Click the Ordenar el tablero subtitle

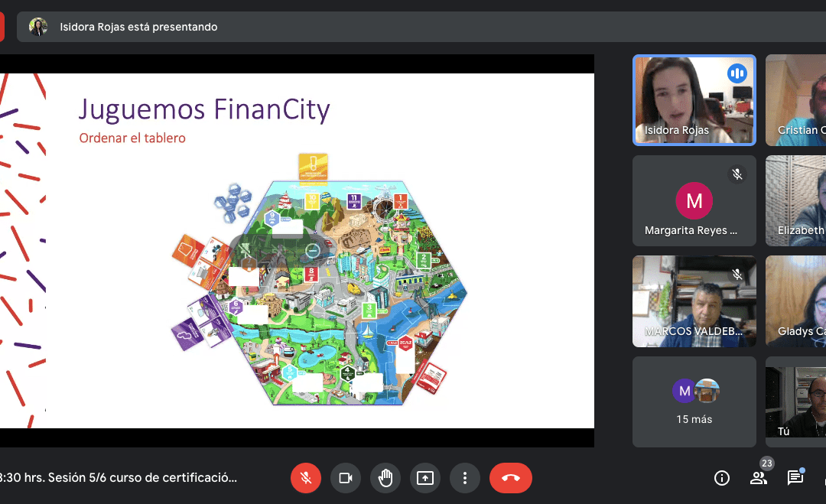(x=132, y=138)
